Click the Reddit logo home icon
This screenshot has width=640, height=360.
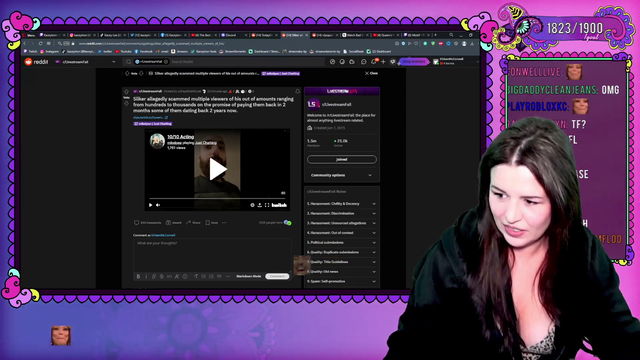(x=36, y=62)
